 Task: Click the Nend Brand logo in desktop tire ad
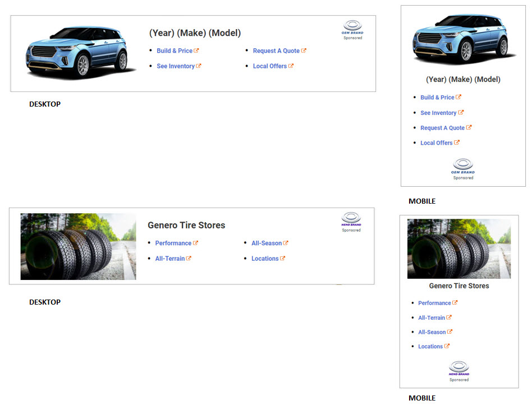pyautogui.click(x=351, y=219)
